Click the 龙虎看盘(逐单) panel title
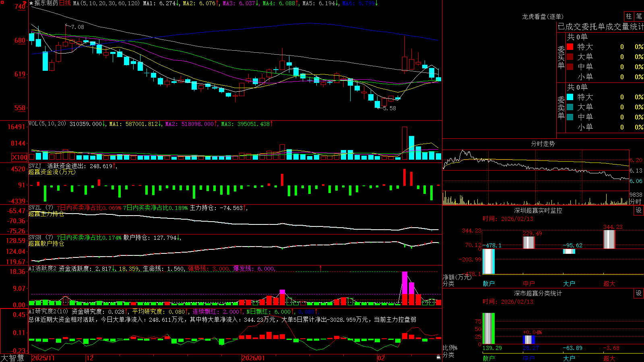The height and width of the screenshot is (362, 644). (543, 16)
